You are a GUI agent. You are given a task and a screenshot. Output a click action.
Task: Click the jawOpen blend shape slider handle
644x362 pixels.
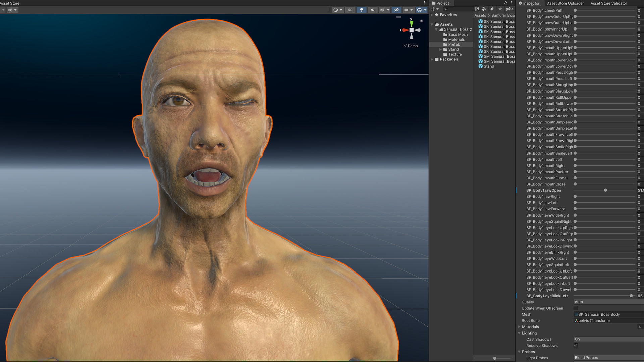point(605,190)
